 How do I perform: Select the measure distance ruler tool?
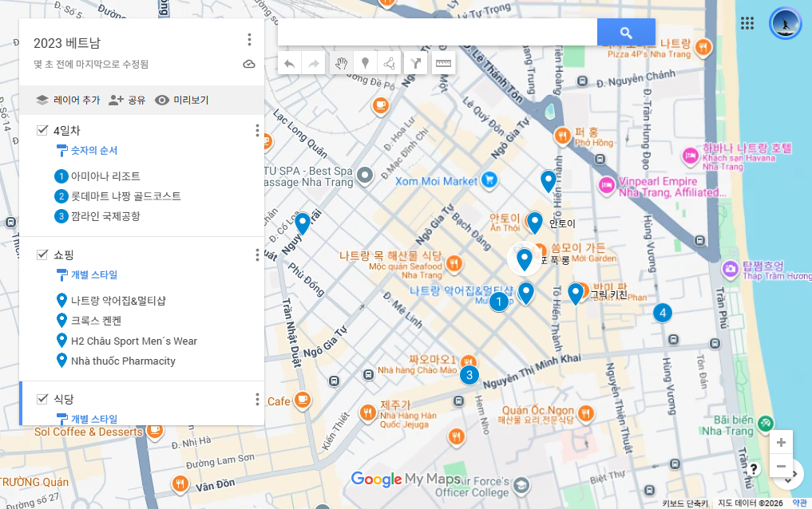click(443, 64)
